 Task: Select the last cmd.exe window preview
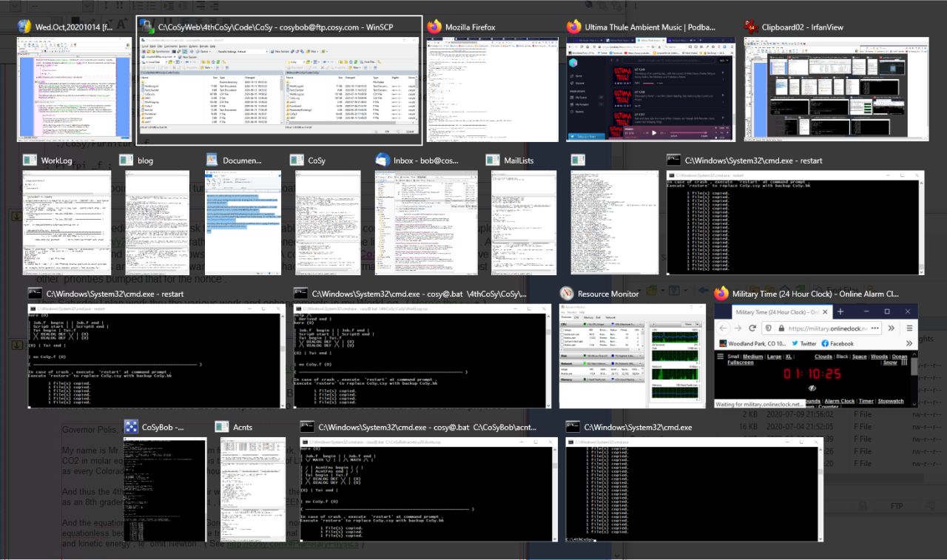[x=692, y=490]
